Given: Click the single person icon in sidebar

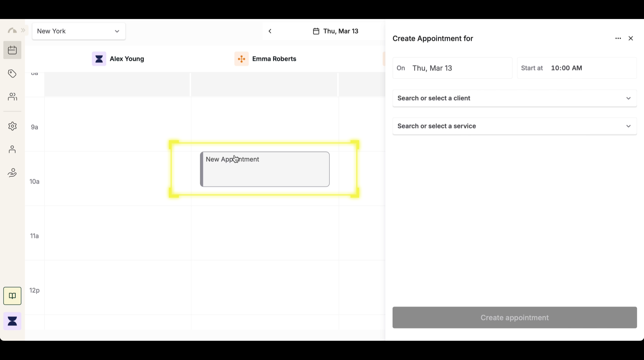Looking at the screenshot, I should click(12, 149).
